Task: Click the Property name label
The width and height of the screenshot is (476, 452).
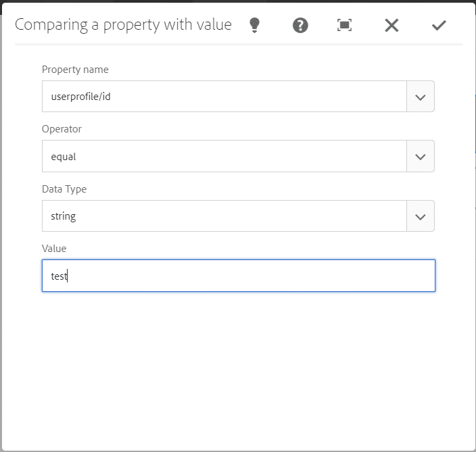Action: click(x=75, y=70)
